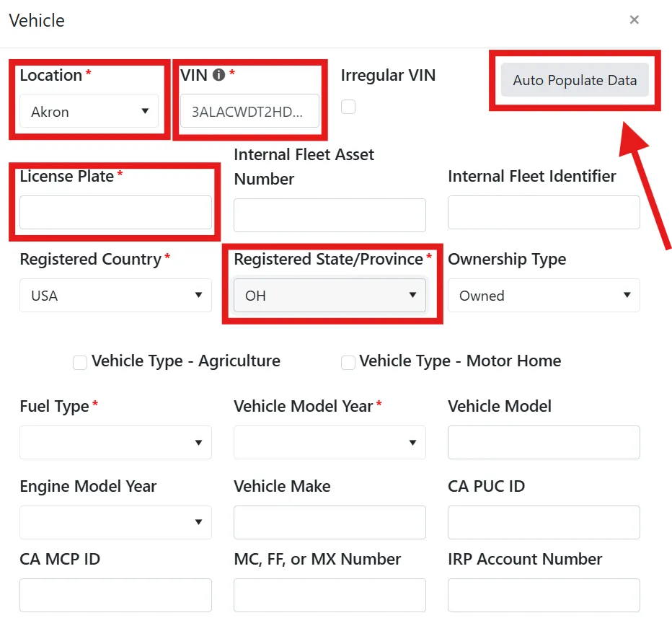Select Internal Fleet Asset Number field
Screen dimensions: 672x618
click(x=330, y=215)
